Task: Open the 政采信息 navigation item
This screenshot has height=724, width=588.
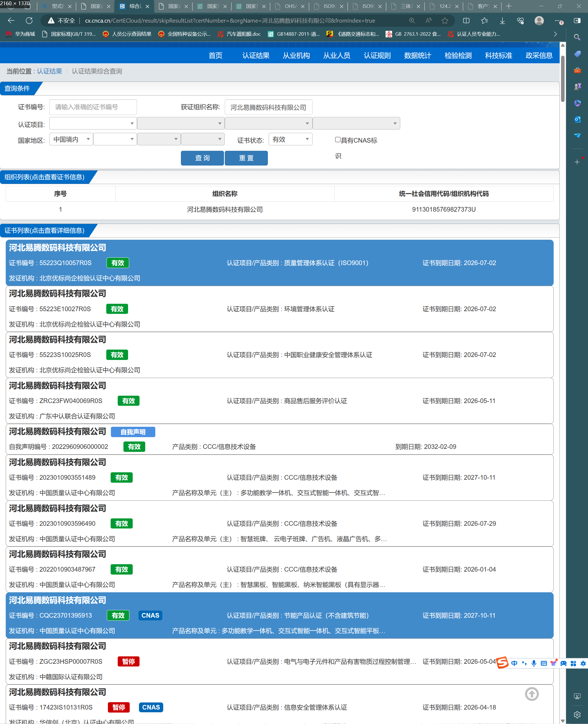Action: [x=539, y=55]
